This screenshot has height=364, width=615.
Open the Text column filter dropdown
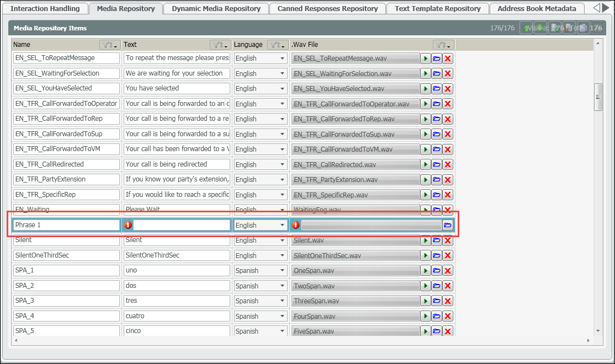(x=220, y=45)
